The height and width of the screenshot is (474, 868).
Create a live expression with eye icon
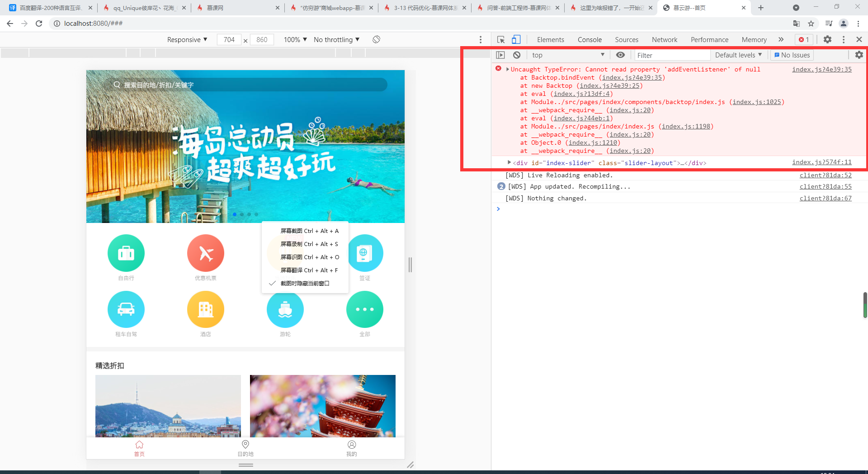(621, 55)
